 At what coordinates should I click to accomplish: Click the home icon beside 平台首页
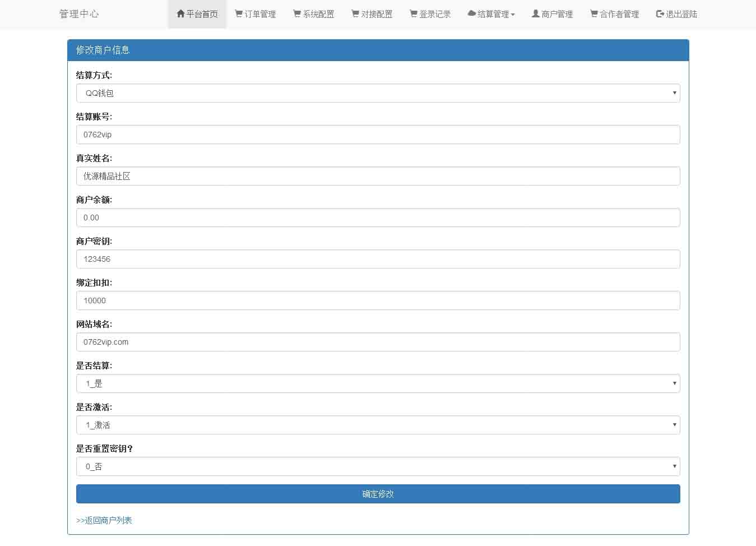[x=180, y=14]
